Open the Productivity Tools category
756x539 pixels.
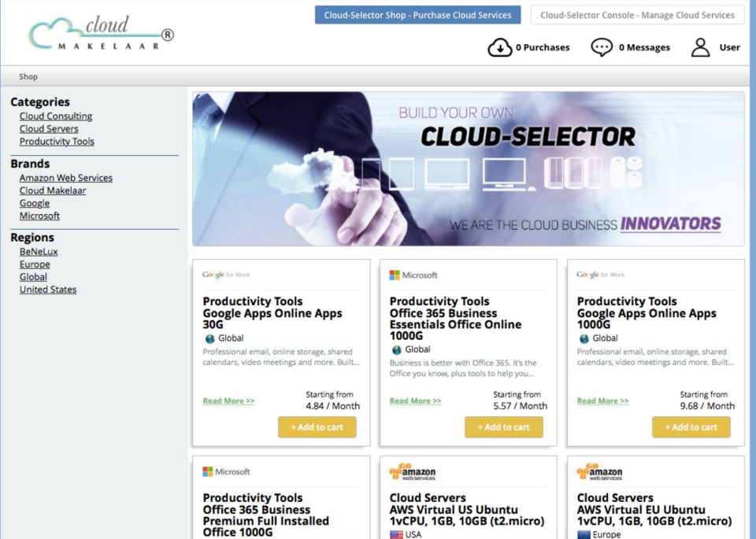pyautogui.click(x=56, y=141)
